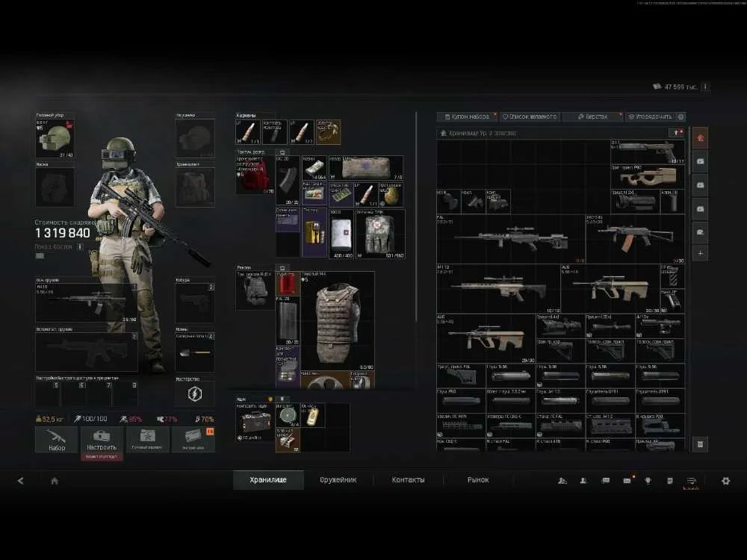Click the up-arrow icon in the Хранилище header
The height and width of the screenshot is (560, 747).
click(x=676, y=133)
